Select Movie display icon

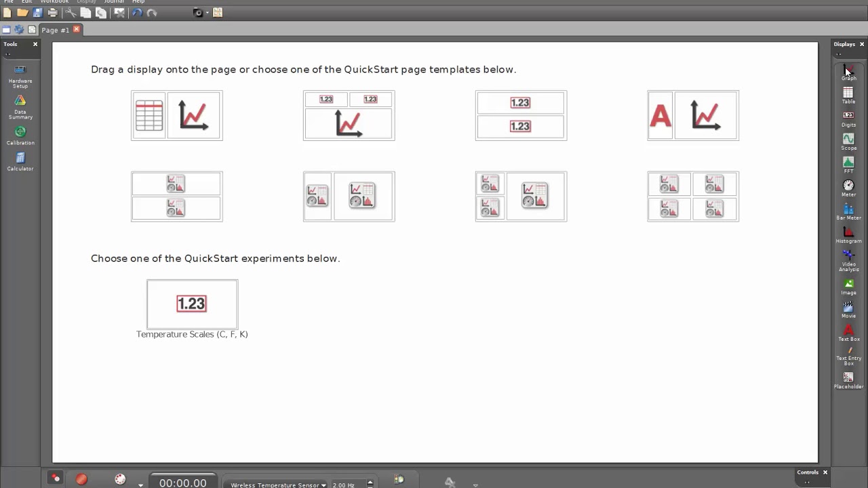[x=848, y=310]
